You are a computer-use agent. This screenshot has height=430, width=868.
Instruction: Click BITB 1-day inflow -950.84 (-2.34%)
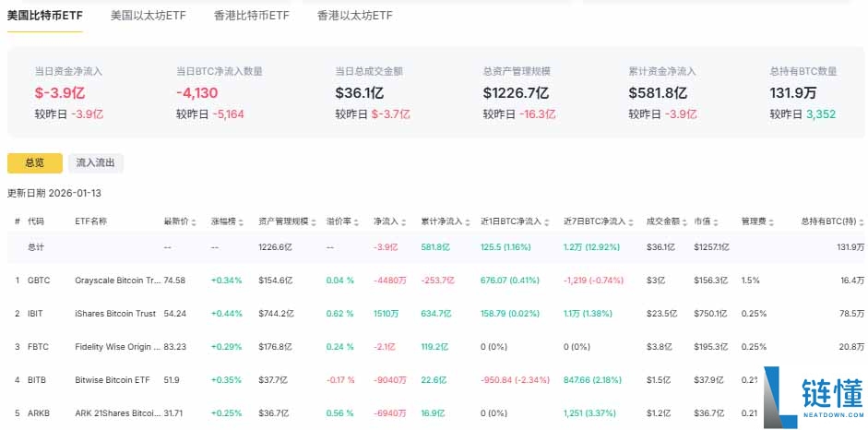coord(516,380)
